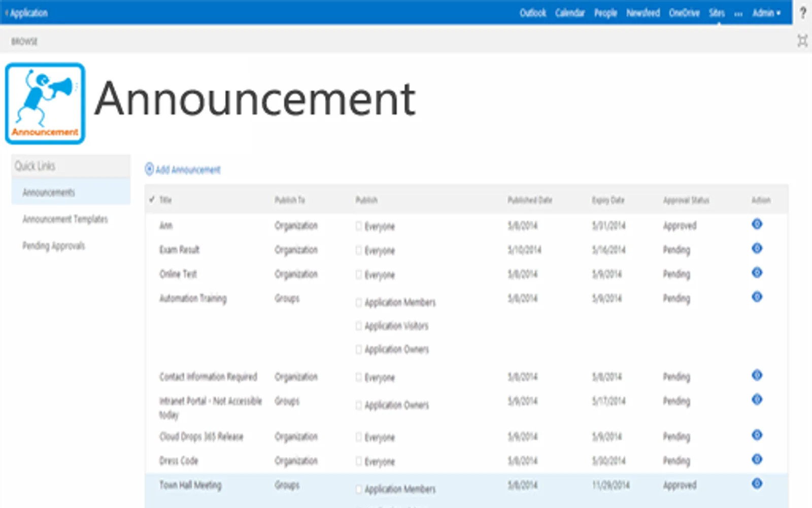Open action icon for Dress Code row
Image resolution: width=812 pixels, height=508 pixels.
(757, 460)
